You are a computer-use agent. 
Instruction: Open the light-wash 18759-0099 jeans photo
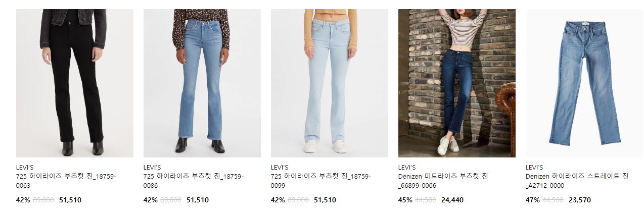click(330, 83)
